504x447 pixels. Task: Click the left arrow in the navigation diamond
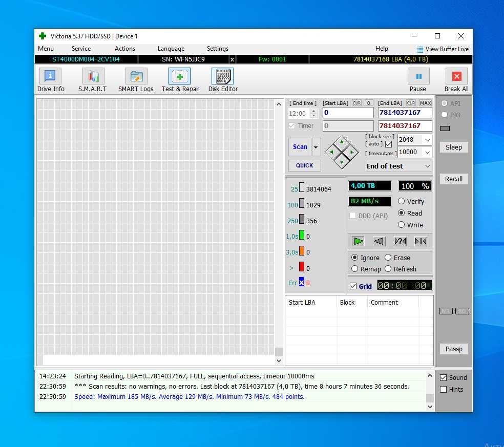click(x=331, y=152)
